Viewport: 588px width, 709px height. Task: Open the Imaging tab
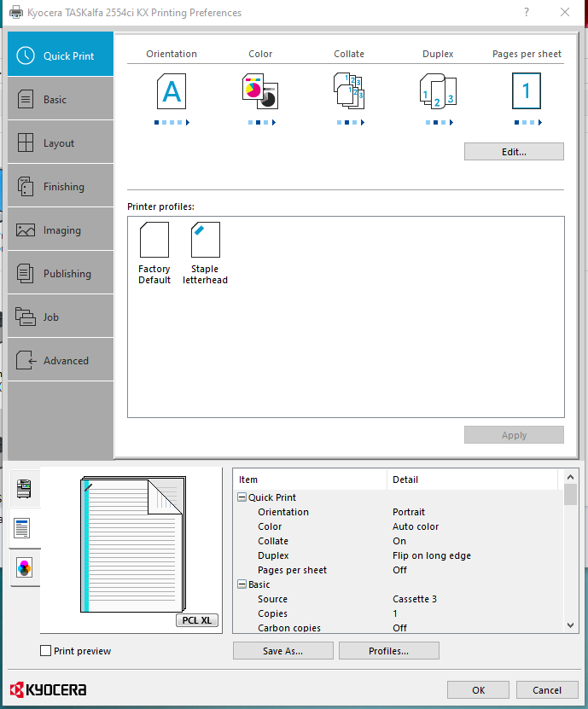tap(60, 229)
